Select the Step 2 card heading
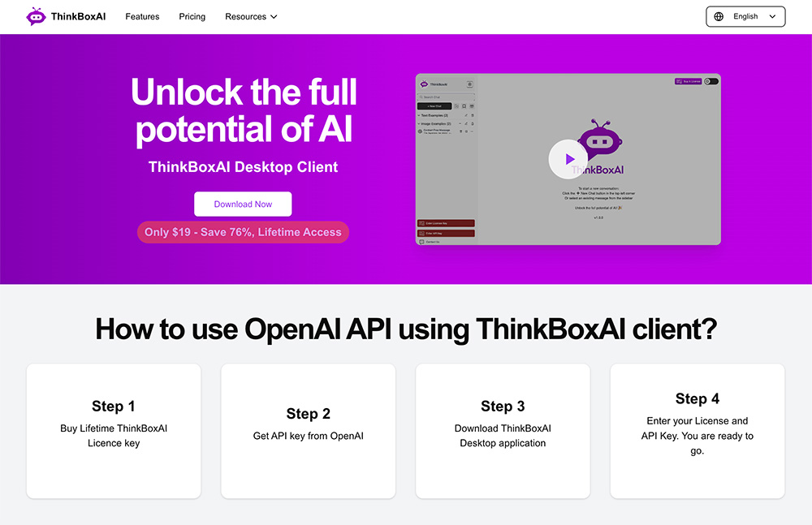812x525 pixels. pos(308,414)
